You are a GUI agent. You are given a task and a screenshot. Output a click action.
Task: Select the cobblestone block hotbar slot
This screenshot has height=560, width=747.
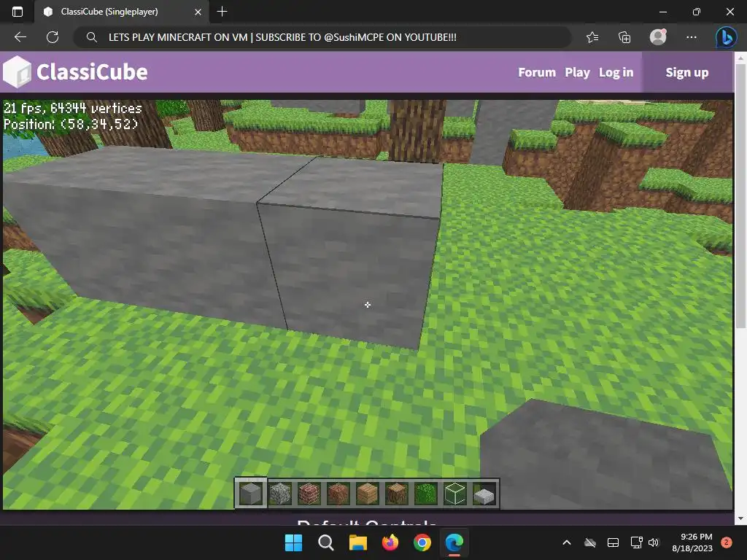click(280, 494)
